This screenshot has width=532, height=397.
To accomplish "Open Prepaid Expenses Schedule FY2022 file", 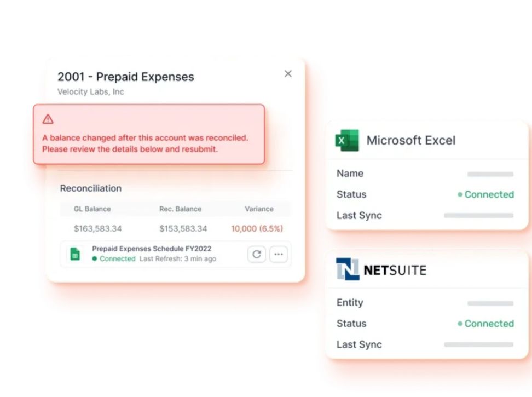I will pyautogui.click(x=152, y=249).
